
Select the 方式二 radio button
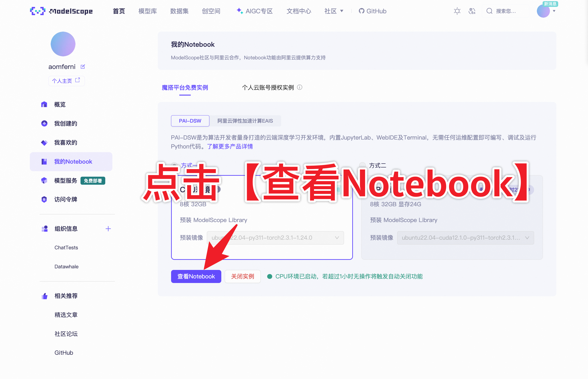[x=362, y=165]
